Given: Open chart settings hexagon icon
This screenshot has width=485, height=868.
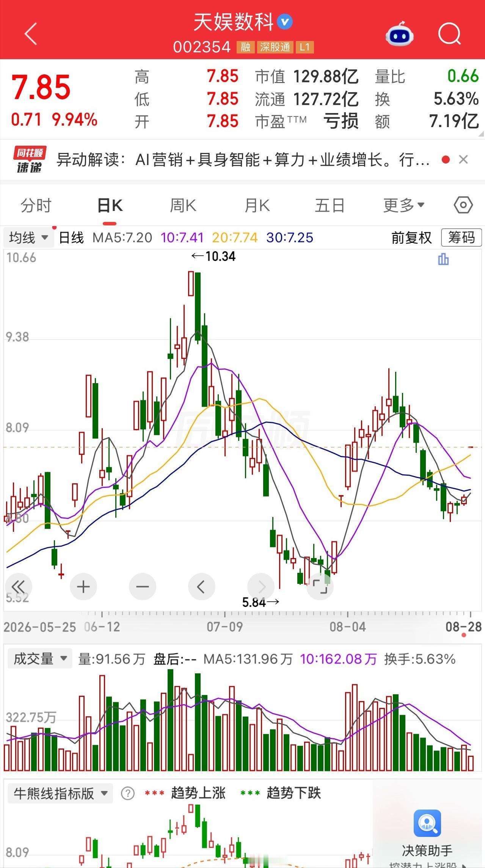Looking at the screenshot, I should click(463, 205).
